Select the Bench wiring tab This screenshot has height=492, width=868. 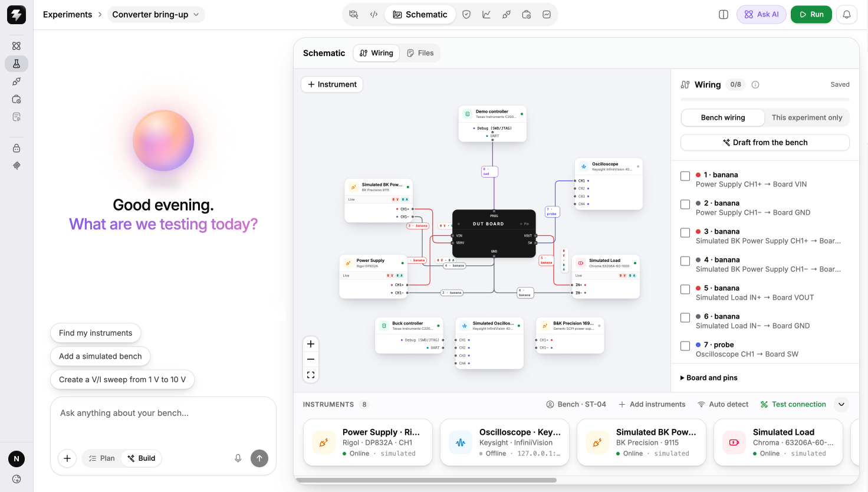723,118
